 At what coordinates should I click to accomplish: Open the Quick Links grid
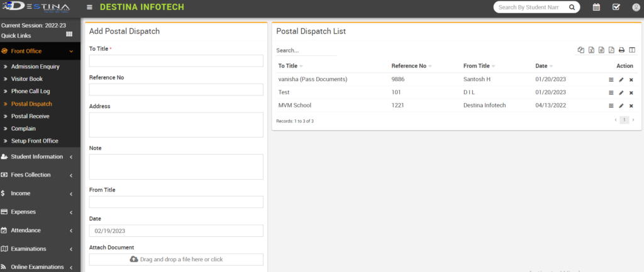coord(69,35)
